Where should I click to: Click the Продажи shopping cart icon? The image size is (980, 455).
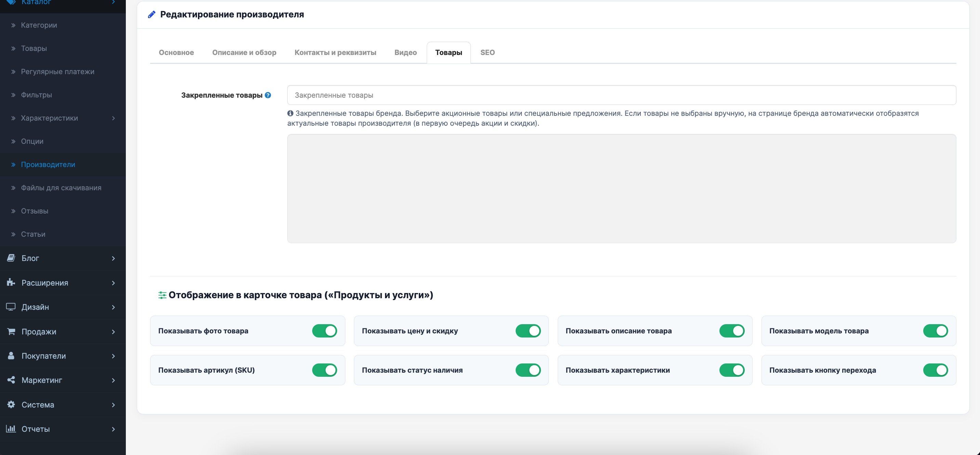click(x=11, y=331)
